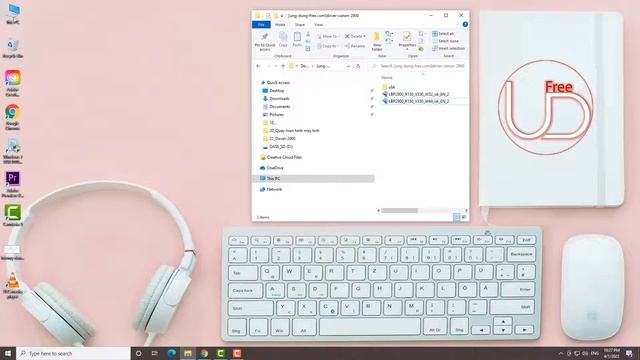Open Adobe Creative Cloud desktop shortcut

click(13, 84)
